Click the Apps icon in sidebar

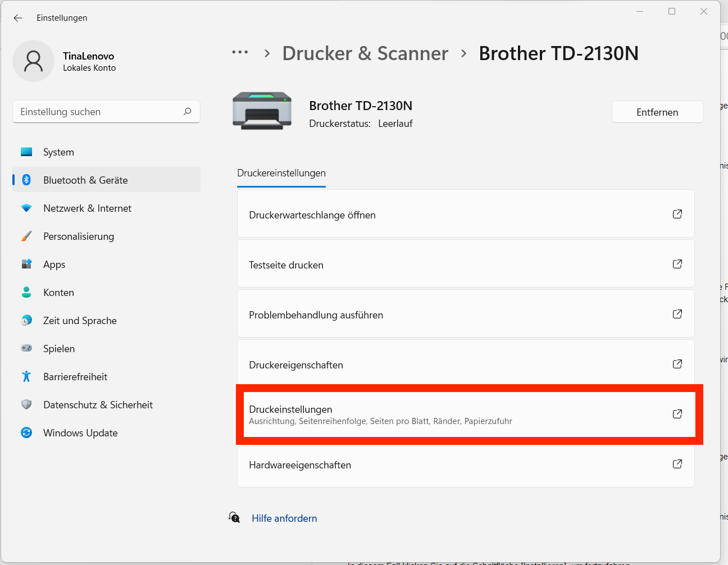[26, 264]
